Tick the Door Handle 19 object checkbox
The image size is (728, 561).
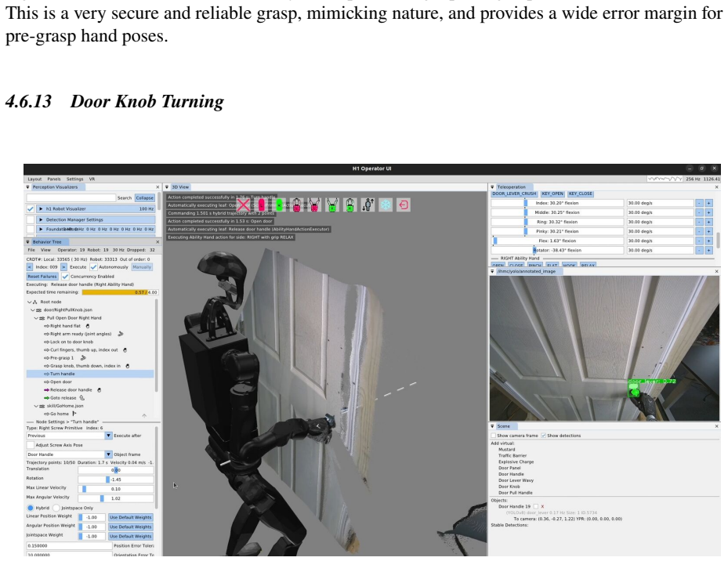[536, 507]
